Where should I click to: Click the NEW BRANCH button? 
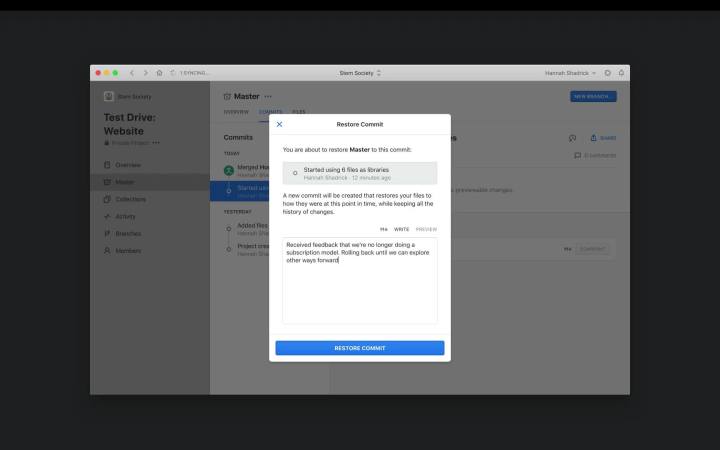pos(593,96)
